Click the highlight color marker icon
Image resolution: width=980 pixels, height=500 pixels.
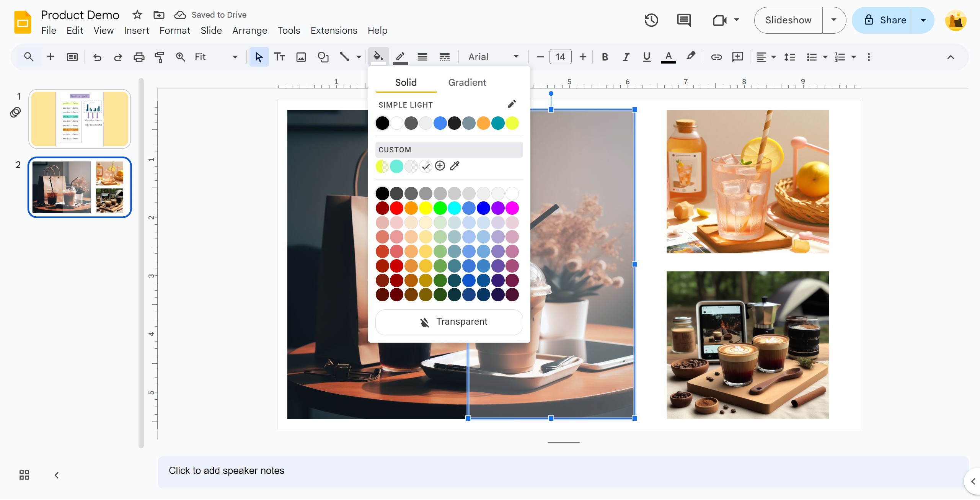click(x=690, y=56)
